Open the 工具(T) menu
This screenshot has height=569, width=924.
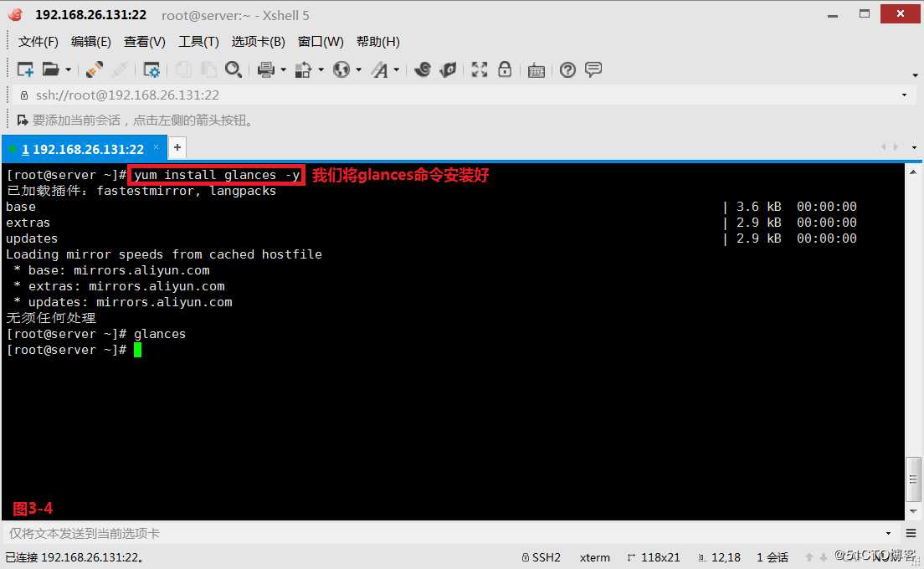click(x=198, y=41)
